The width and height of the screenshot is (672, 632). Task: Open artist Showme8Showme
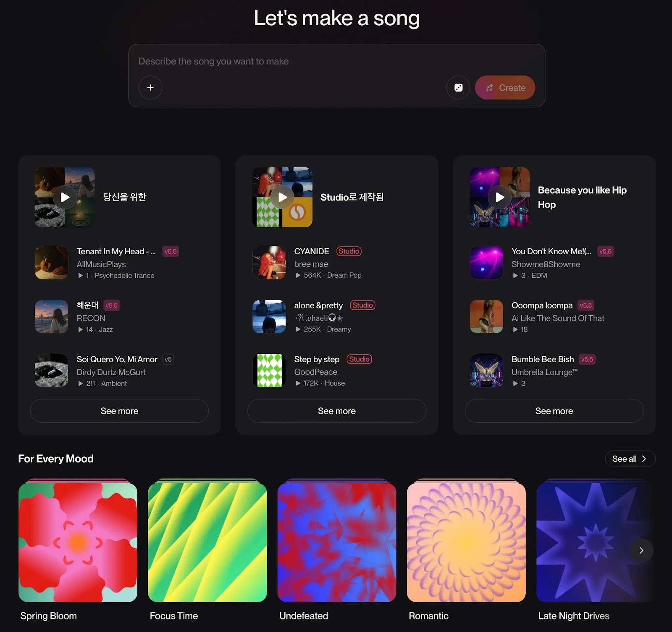(x=546, y=264)
